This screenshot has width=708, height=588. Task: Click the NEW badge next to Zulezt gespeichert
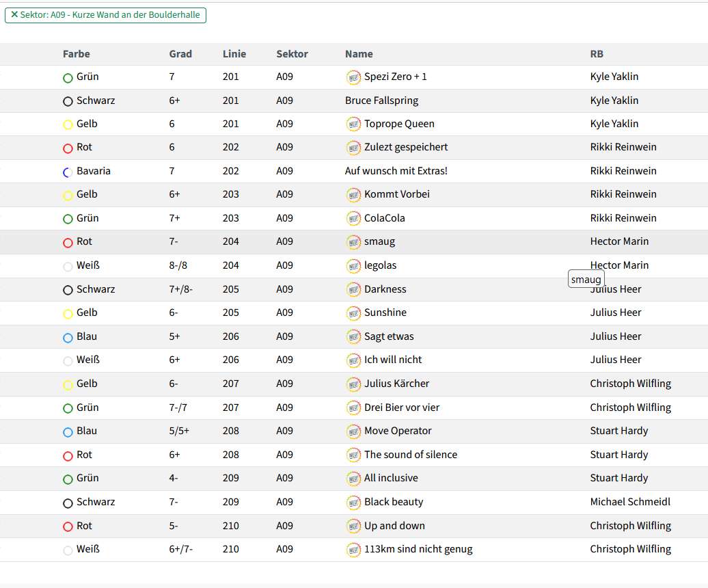coord(353,148)
